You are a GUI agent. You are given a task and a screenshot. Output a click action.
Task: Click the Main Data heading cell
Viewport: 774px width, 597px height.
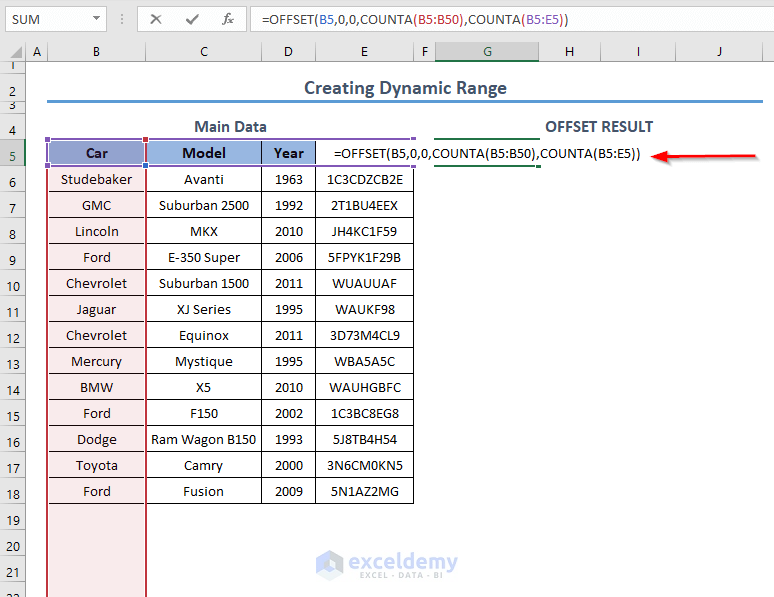click(231, 127)
